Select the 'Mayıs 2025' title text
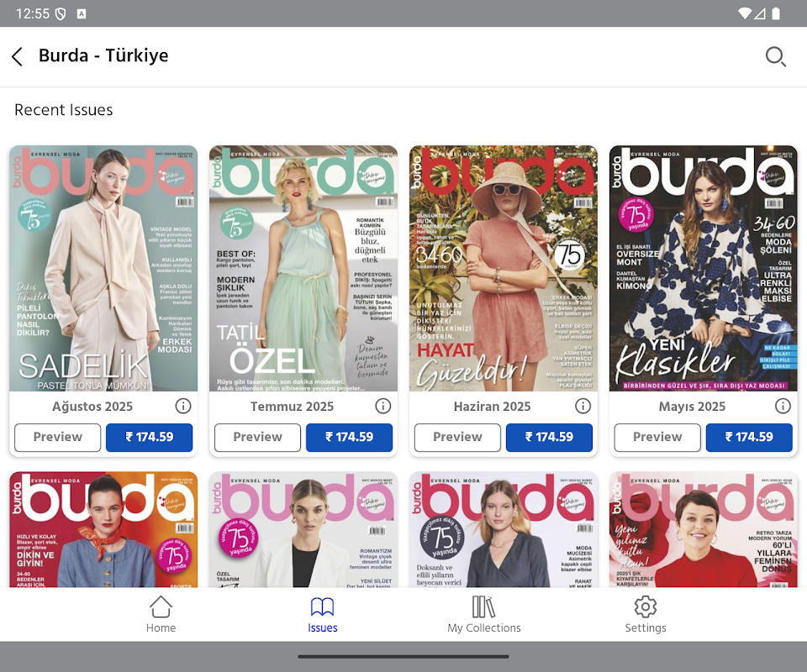The image size is (807, 672). point(692,407)
